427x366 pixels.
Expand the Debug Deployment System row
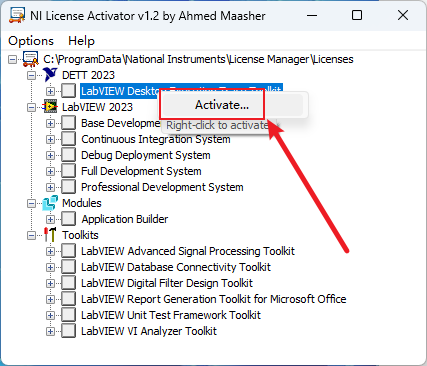click(x=50, y=155)
